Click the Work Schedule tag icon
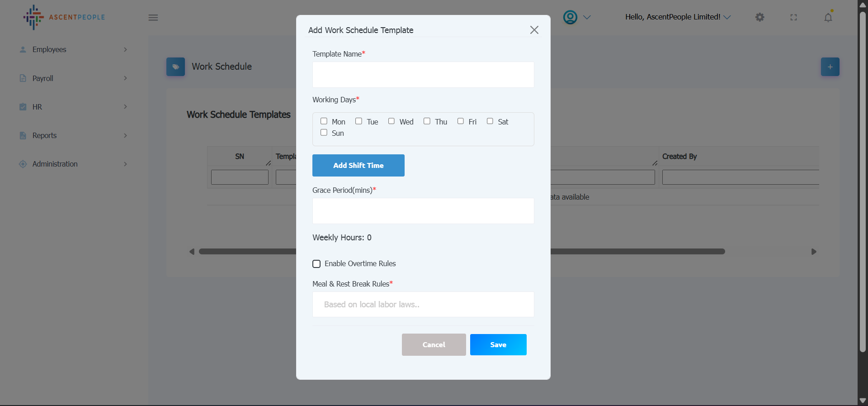This screenshot has height=406, width=868. click(x=175, y=67)
